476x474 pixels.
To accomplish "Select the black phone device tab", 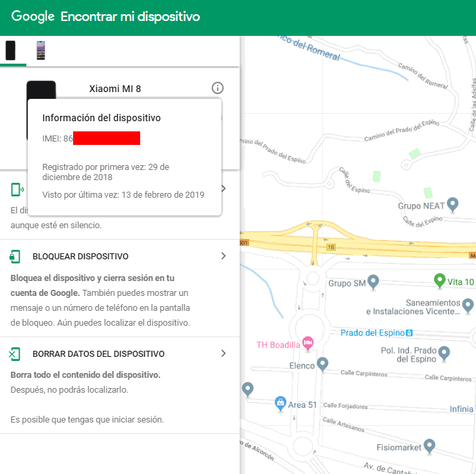I will (10, 50).
